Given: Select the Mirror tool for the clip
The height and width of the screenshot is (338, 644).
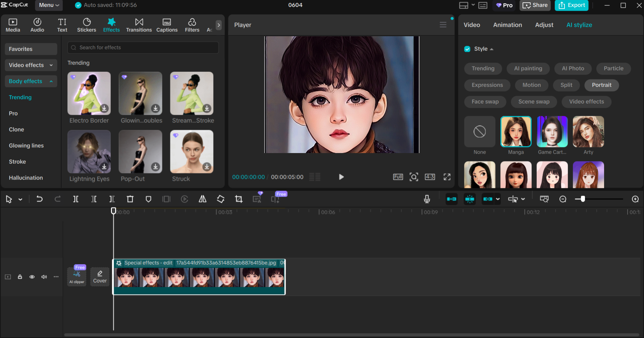Looking at the screenshot, I should click(x=202, y=199).
